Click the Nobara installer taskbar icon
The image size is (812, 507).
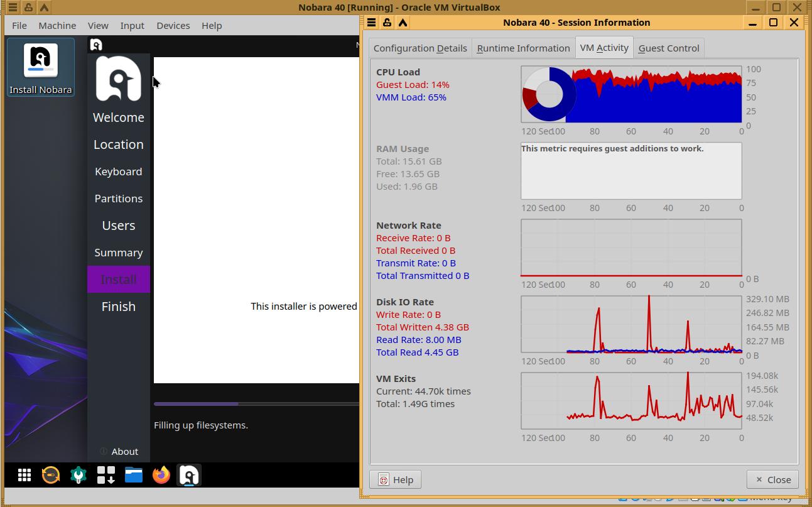click(189, 475)
